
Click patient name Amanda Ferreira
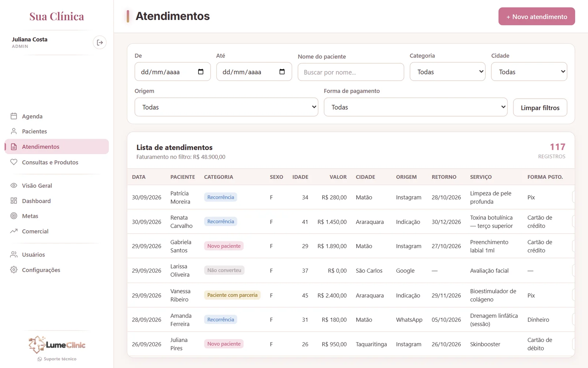click(181, 320)
